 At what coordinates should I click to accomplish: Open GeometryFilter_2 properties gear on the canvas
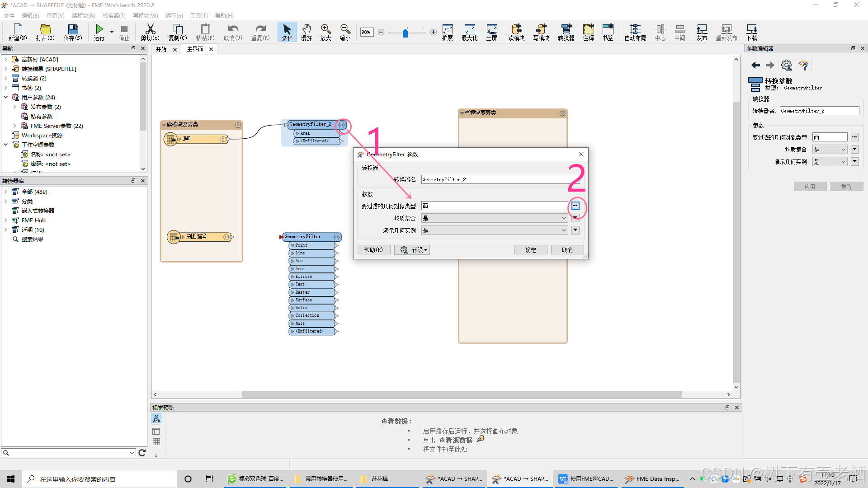pos(342,125)
